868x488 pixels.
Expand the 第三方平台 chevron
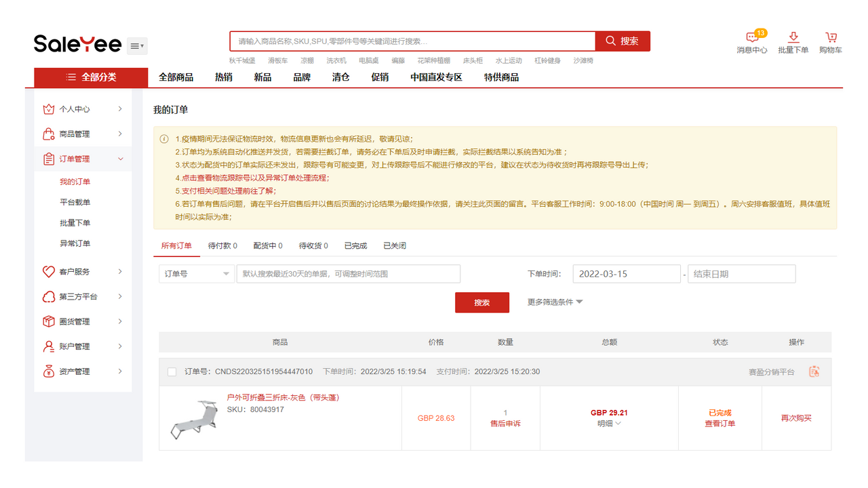120,297
